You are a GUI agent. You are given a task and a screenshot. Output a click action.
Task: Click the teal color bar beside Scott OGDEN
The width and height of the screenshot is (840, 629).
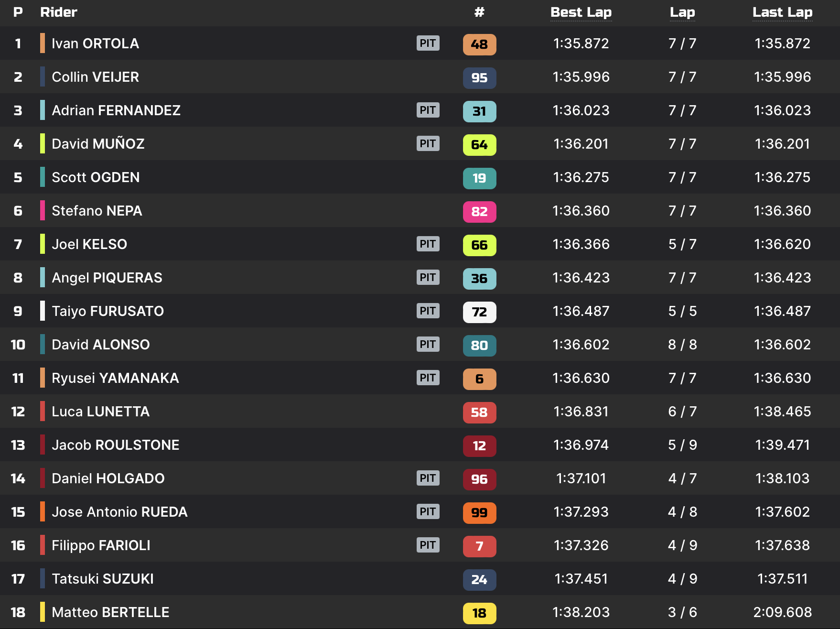click(43, 177)
